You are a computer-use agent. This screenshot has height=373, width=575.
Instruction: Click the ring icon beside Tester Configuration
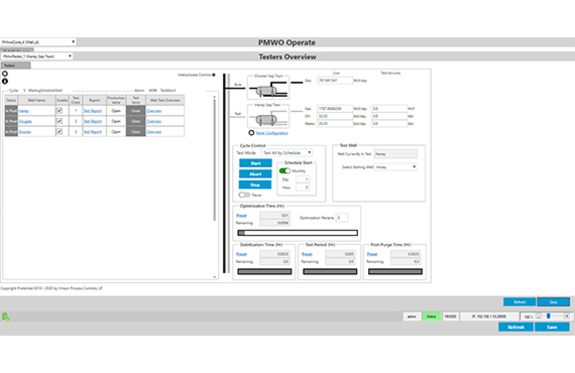[x=251, y=132]
